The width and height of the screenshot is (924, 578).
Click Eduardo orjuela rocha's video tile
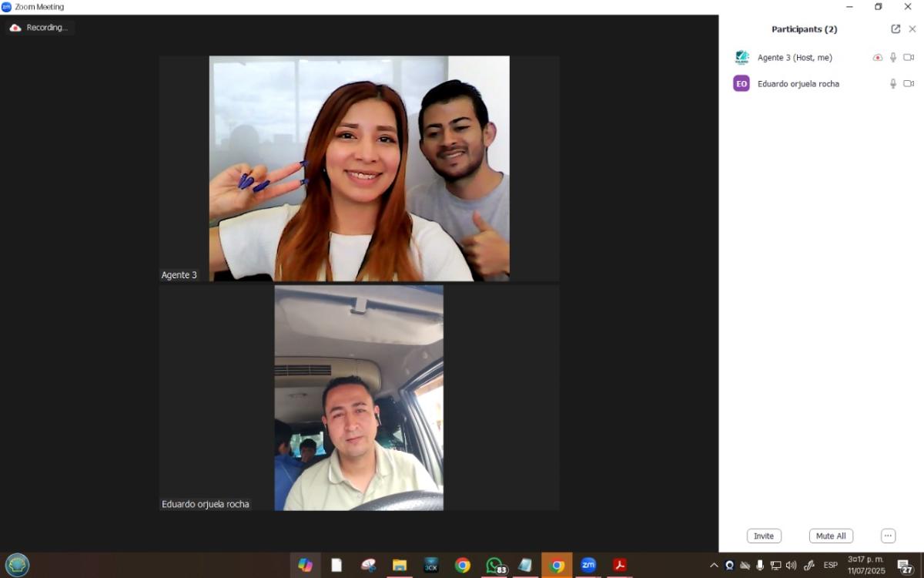(359, 398)
